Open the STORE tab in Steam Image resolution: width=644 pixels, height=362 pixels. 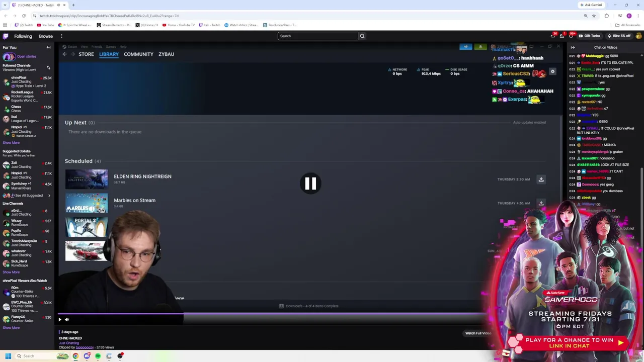pos(86,54)
